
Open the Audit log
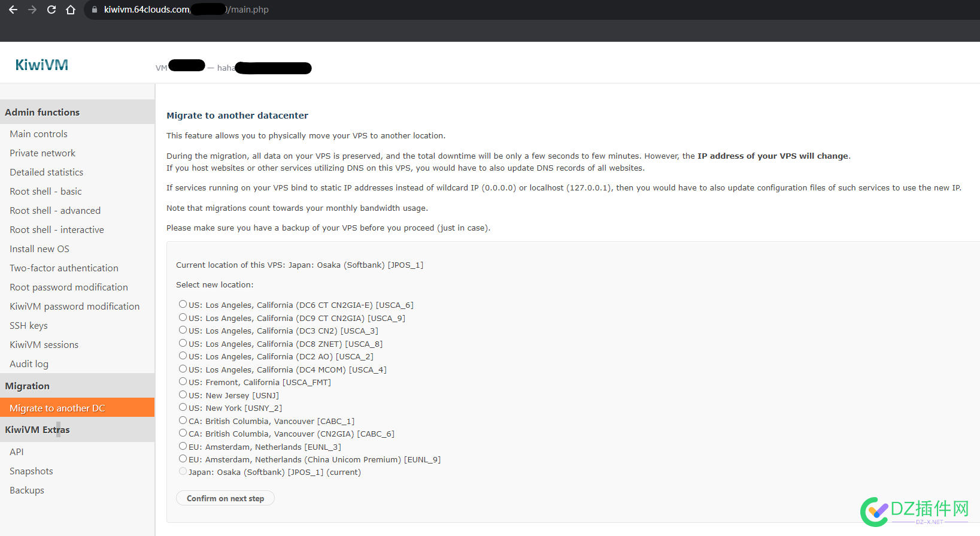click(x=29, y=364)
